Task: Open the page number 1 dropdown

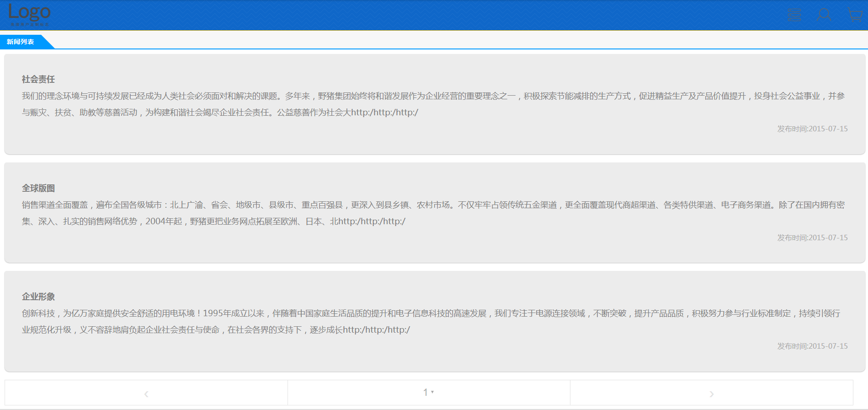Action: click(x=428, y=392)
